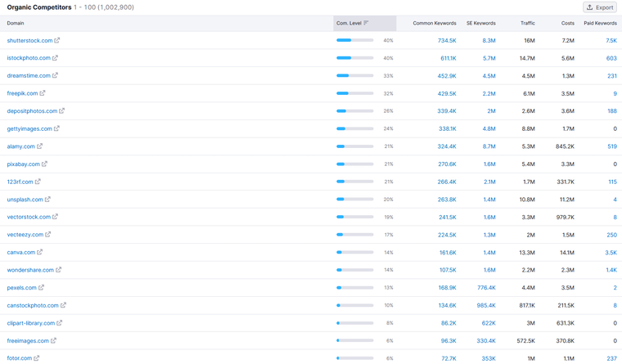Screen dimensions: 622x364
Task: Sort by SE Keywords column header
Action: (480, 23)
